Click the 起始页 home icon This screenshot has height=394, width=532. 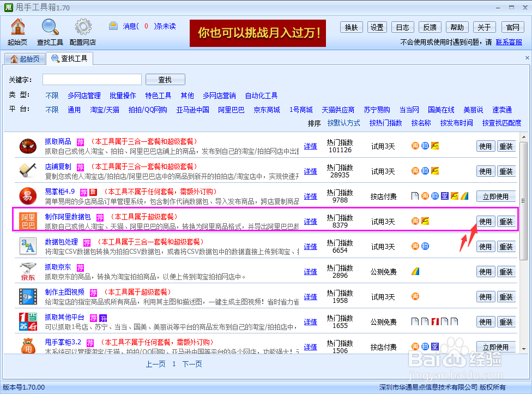coord(18,27)
